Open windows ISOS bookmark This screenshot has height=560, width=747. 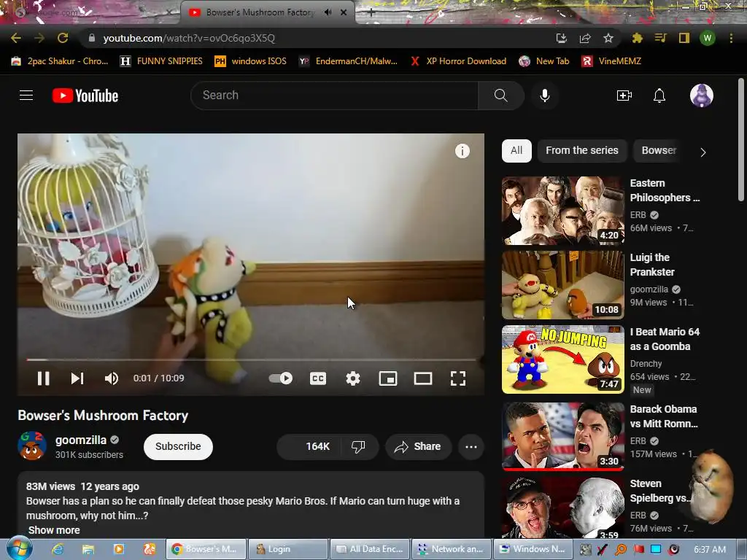(251, 61)
